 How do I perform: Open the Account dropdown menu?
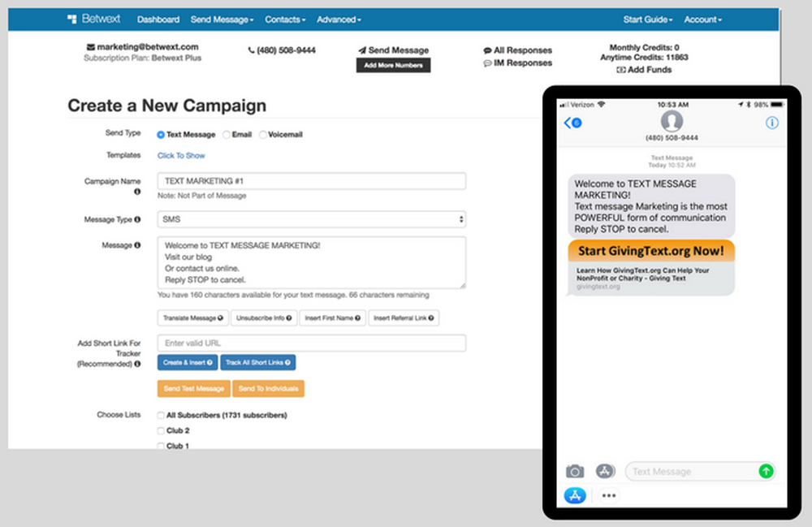coord(702,19)
